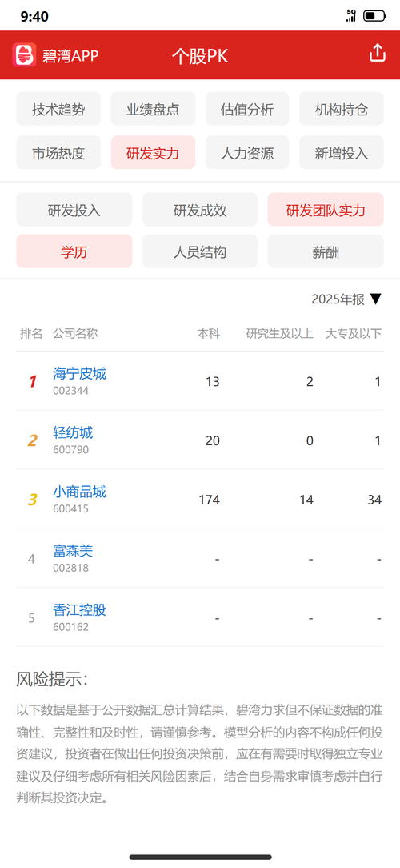Choose the 市场热度 tab
The width and height of the screenshot is (400, 868).
click(58, 152)
